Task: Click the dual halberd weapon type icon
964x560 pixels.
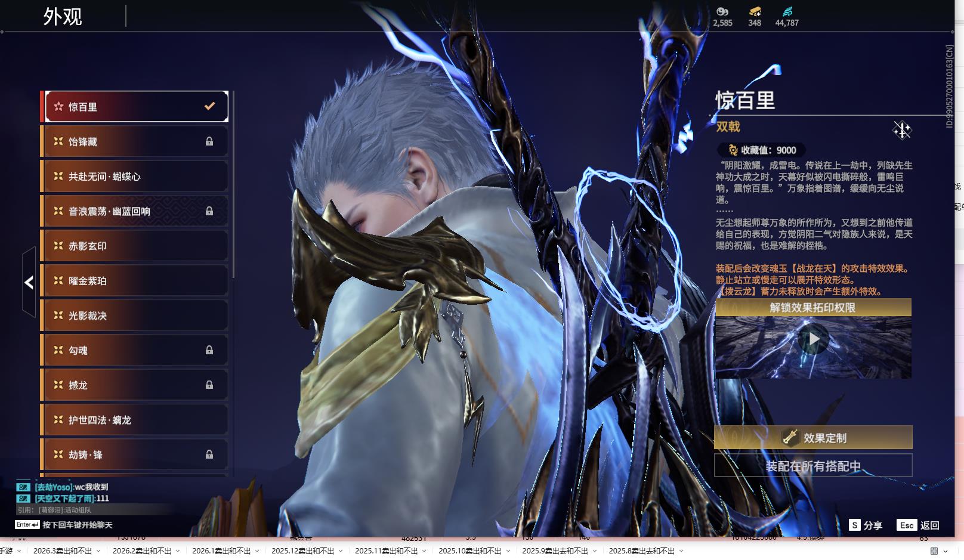Action: [x=902, y=129]
